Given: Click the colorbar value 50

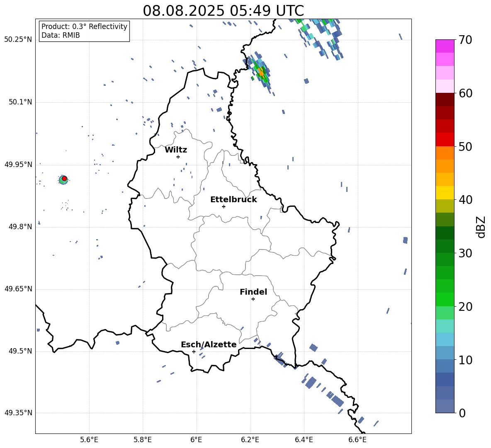Looking at the screenshot, I should point(465,146).
